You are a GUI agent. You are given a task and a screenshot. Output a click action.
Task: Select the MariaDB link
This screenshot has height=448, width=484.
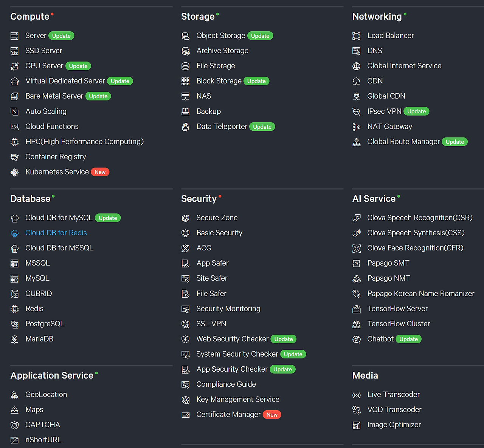[x=39, y=339]
